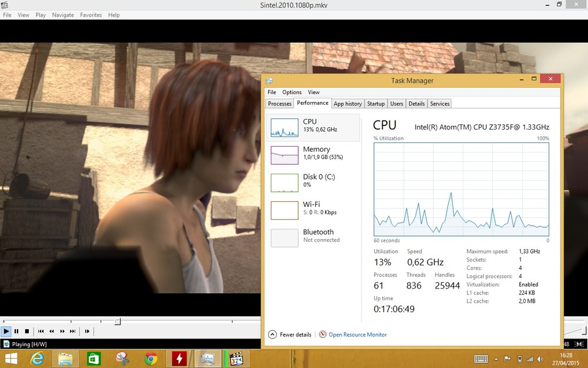Click the Open Resource Monitor link
The image size is (588, 368).
[358, 334]
